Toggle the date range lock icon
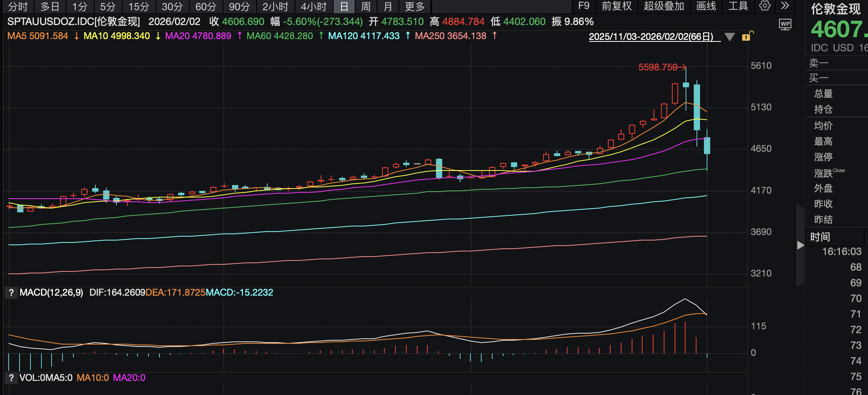The height and width of the screenshot is (395, 868). (746, 37)
